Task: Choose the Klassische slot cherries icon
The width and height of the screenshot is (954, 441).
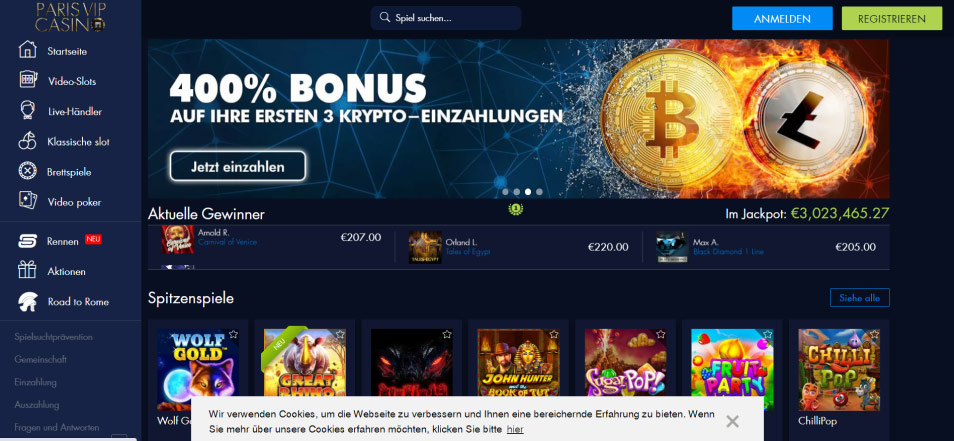Action: (27, 141)
